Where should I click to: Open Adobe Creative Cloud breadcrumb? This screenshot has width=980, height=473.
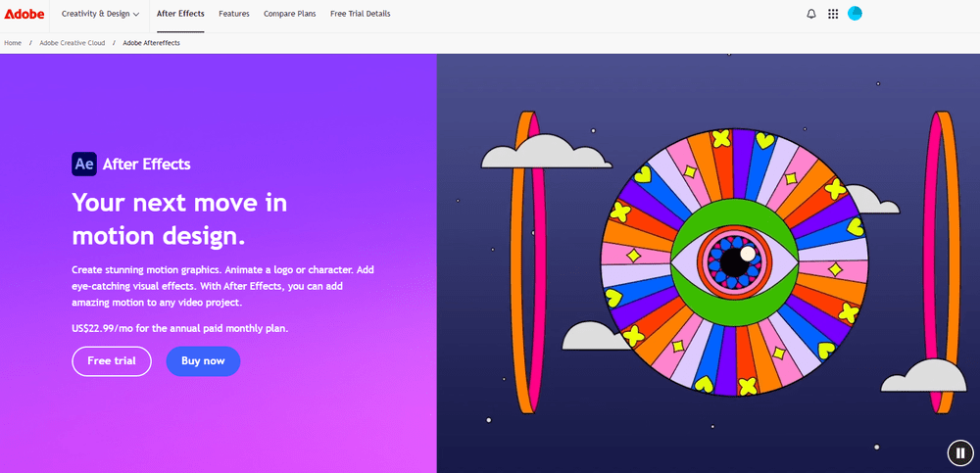pyautogui.click(x=72, y=43)
